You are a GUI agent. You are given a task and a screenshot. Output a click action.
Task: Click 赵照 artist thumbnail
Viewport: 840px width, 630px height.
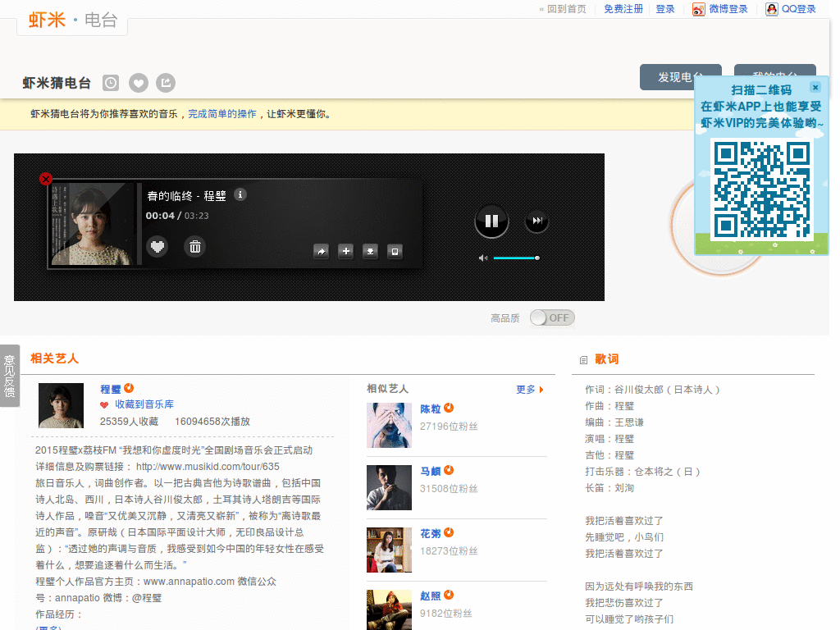389,610
